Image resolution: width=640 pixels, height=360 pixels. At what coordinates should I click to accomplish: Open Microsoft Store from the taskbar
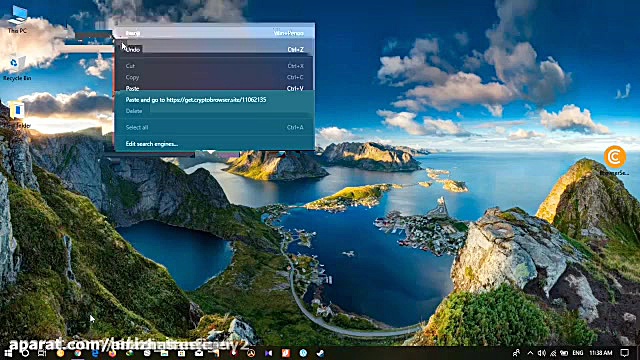181,353
